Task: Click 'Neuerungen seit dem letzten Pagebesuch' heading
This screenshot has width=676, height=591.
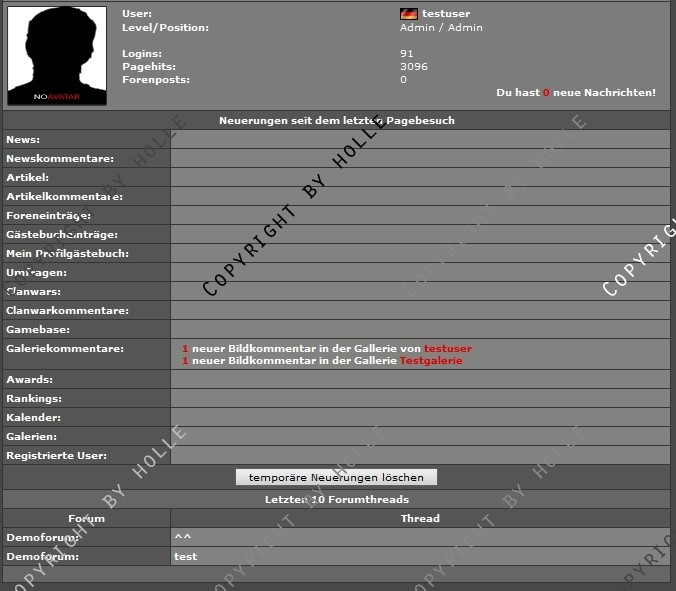Action: (x=337, y=120)
